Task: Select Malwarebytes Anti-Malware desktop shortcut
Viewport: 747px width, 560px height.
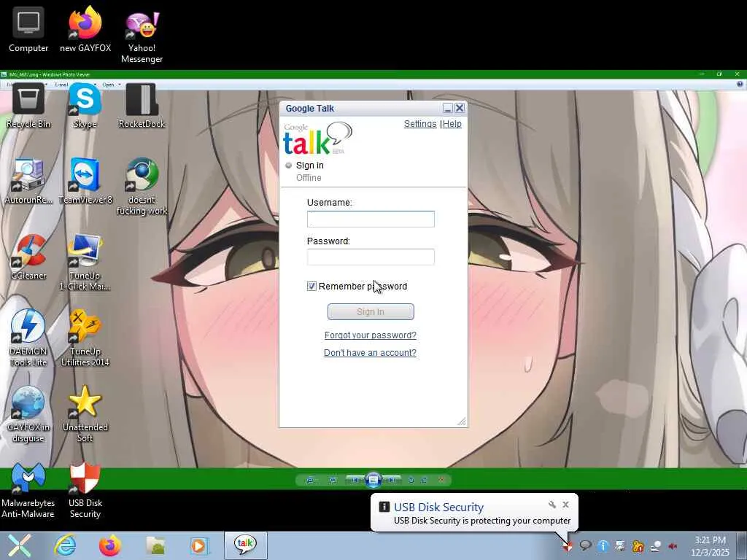Action: 28,491
